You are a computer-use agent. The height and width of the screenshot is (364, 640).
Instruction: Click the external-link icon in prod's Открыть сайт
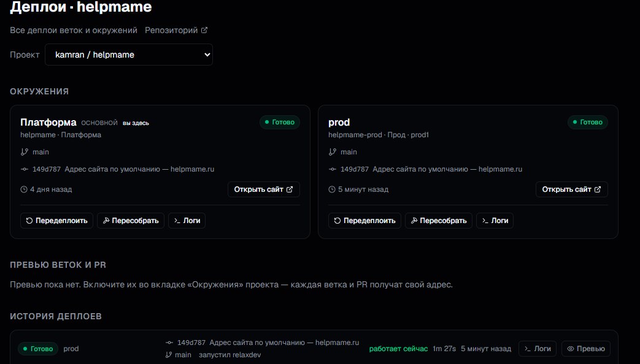click(x=598, y=189)
